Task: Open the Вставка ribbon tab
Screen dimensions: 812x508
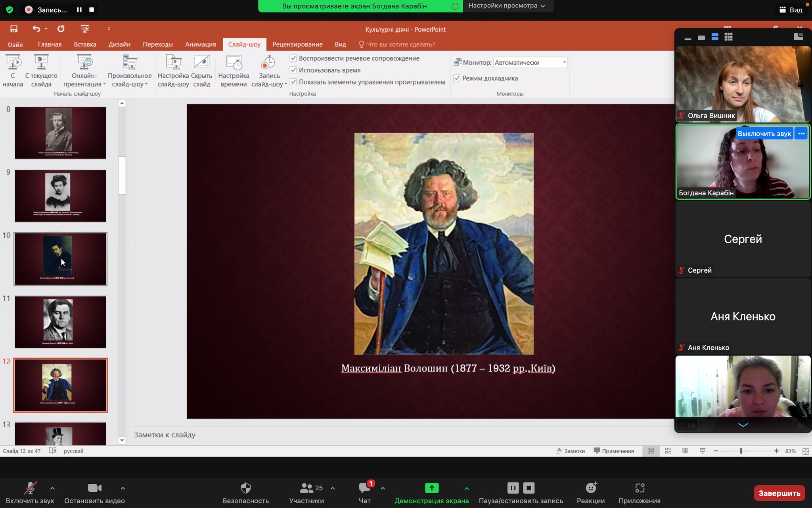Action: [85, 44]
